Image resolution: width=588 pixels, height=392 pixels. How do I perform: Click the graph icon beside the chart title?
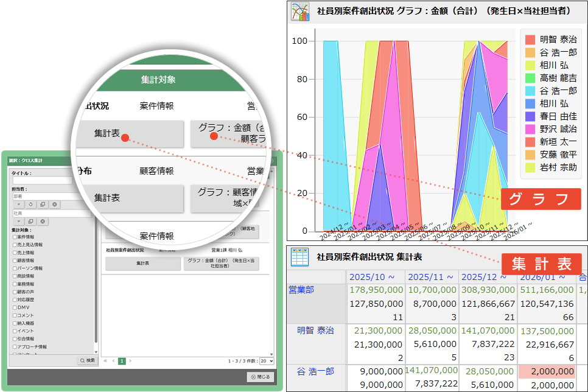point(299,12)
